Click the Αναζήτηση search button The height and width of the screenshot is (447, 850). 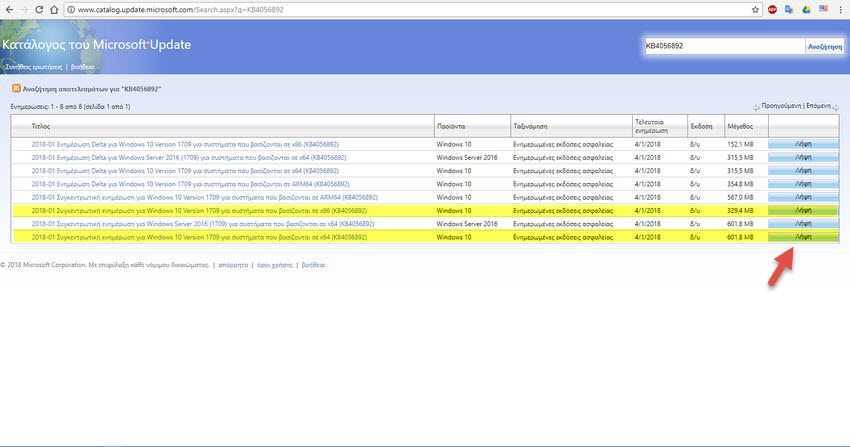pos(825,47)
